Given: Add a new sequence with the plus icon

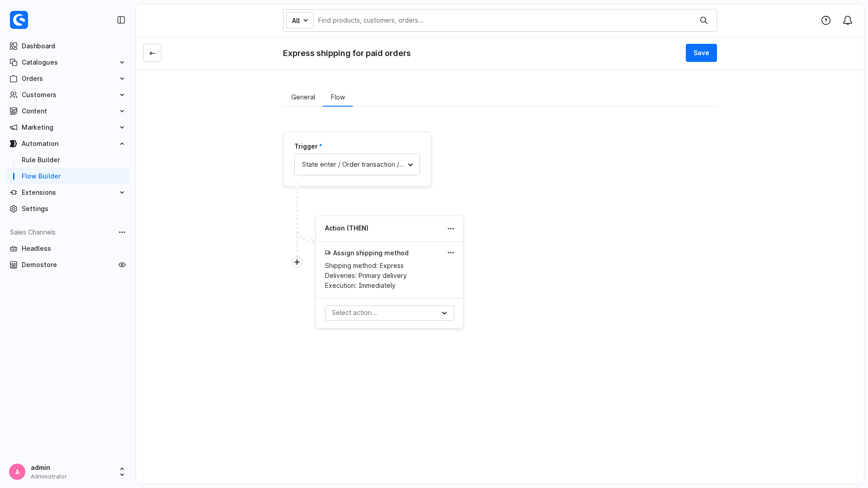Looking at the screenshot, I should click(297, 262).
